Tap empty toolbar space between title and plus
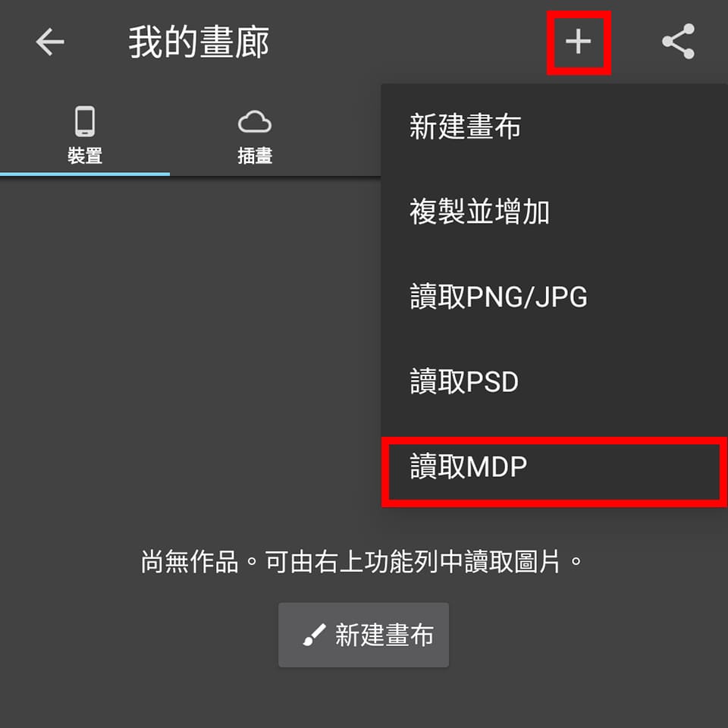 (x=409, y=42)
